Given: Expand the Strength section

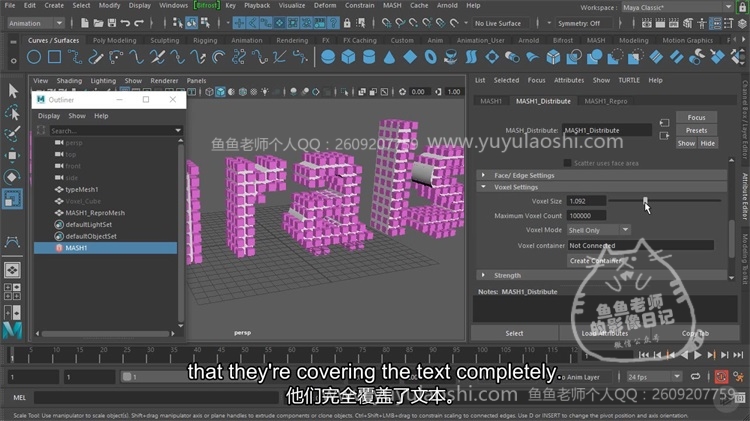Looking at the screenshot, I should pyautogui.click(x=484, y=275).
